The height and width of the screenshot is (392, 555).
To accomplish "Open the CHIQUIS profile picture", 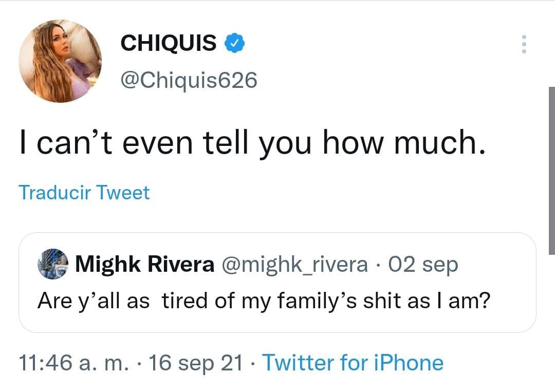I will (60, 61).
